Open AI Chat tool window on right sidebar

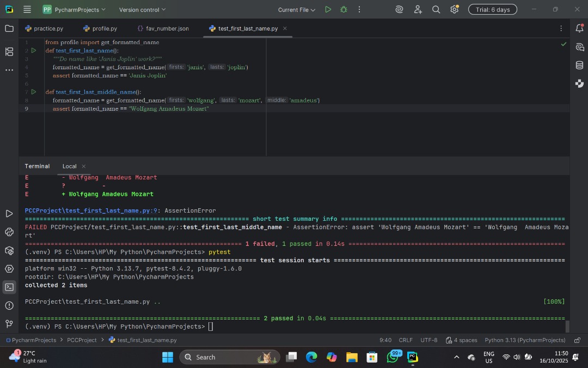click(579, 47)
